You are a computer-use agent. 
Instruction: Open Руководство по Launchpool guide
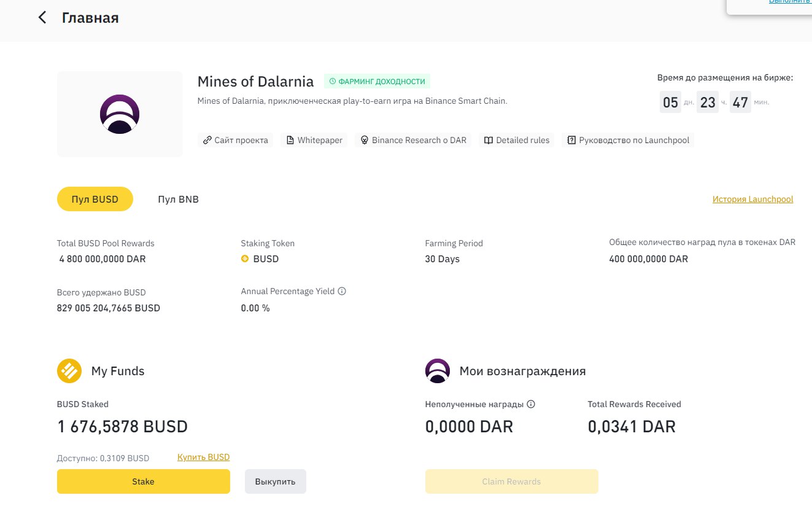click(628, 140)
